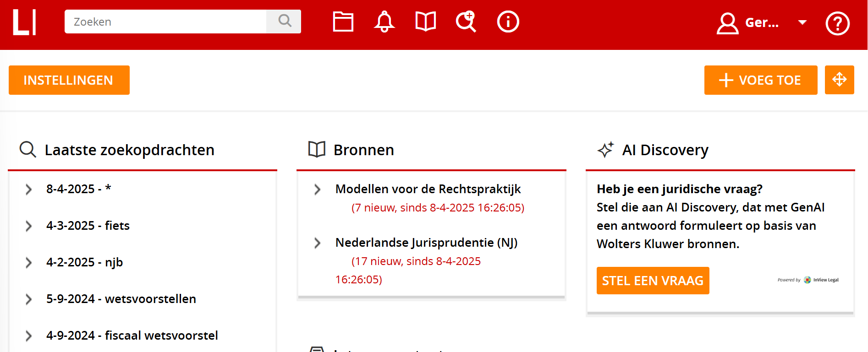Click the help question mark icon
Image resolution: width=868 pixels, height=352 pixels.
837,23
